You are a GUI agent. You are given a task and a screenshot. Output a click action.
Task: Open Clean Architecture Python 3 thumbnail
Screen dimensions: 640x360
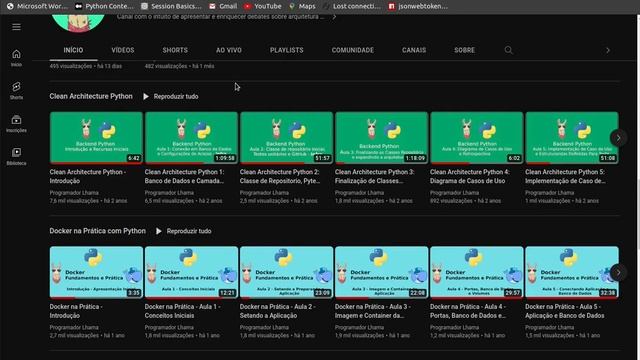coord(382,138)
